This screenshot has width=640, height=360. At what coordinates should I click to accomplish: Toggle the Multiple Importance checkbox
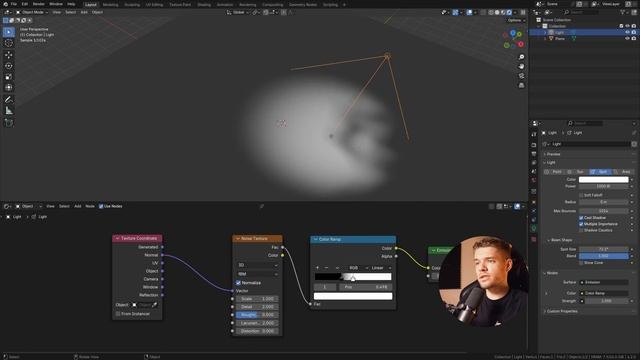(x=581, y=224)
